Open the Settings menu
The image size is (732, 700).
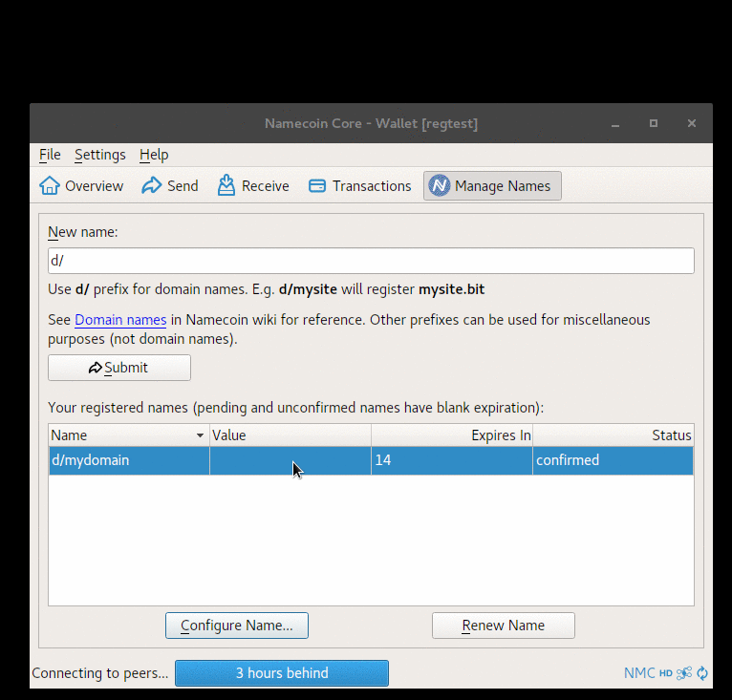(x=100, y=155)
